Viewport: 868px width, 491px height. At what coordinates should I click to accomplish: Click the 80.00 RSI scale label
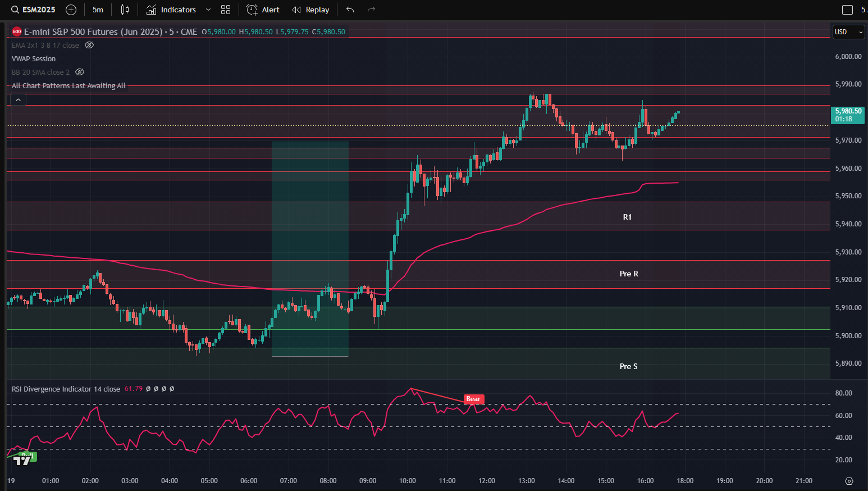(x=844, y=393)
